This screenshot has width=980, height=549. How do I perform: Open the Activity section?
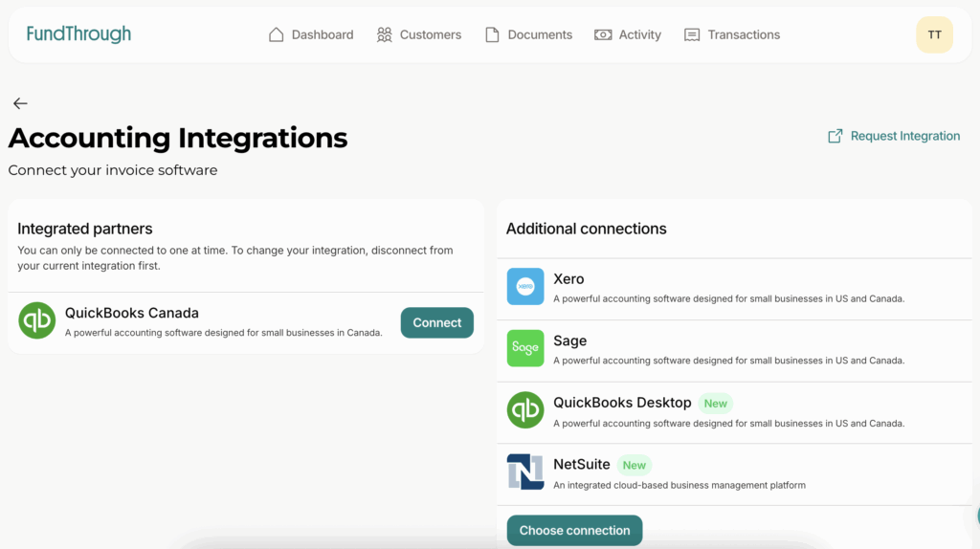(x=628, y=35)
